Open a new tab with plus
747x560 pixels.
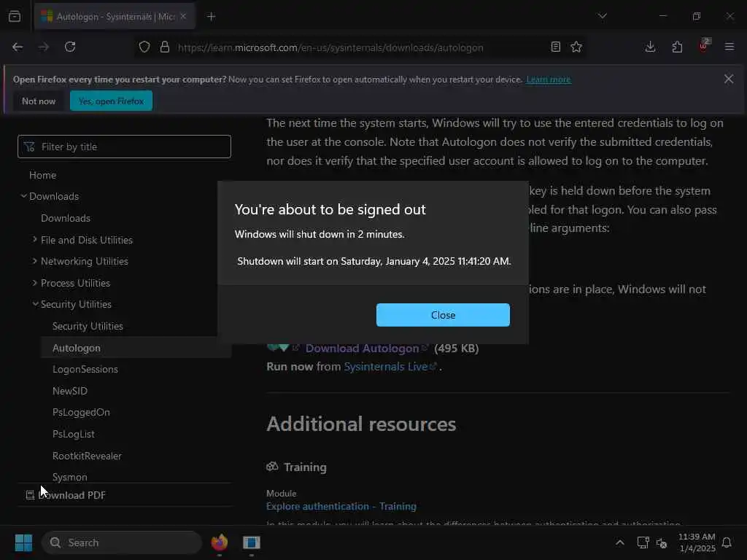coord(212,17)
